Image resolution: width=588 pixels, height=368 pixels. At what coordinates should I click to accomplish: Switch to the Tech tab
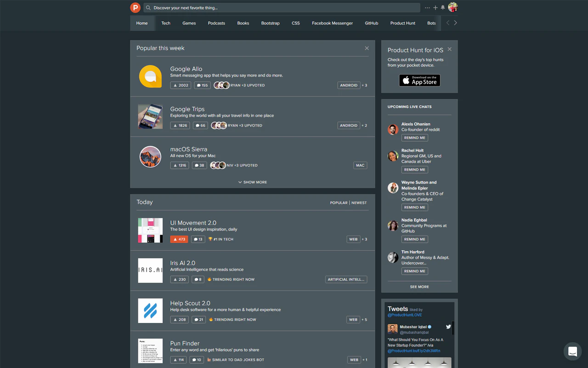(165, 23)
